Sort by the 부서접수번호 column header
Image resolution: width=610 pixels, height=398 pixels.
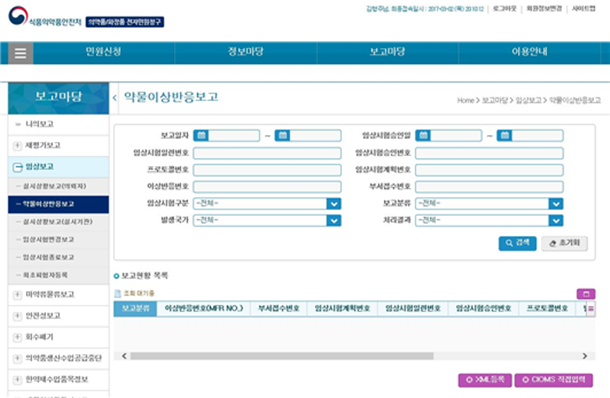pyautogui.click(x=279, y=309)
